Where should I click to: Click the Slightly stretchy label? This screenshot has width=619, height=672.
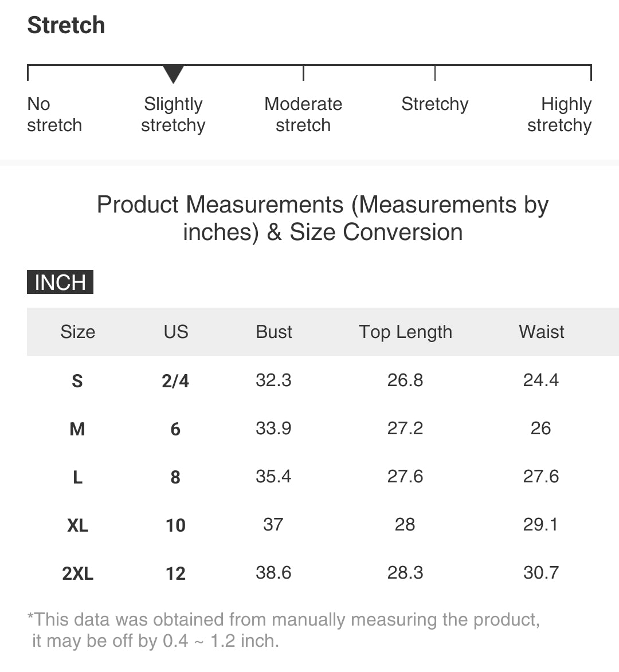[173, 115]
